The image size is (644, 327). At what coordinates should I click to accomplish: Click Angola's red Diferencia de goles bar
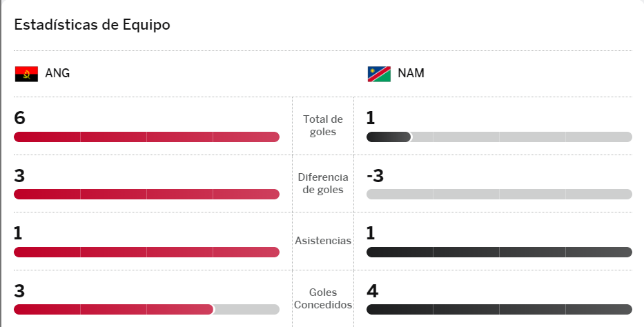click(x=146, y=195)
